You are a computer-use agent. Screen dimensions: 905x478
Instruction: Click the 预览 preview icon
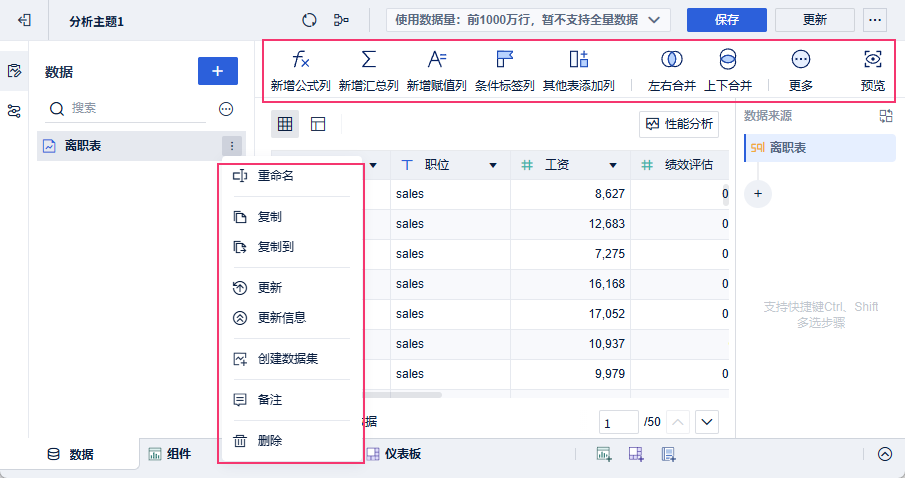873,60
